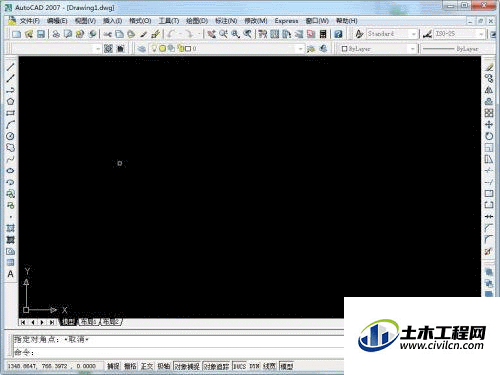
Task: Click the Cut scissors icon
Action: [107, 34]
